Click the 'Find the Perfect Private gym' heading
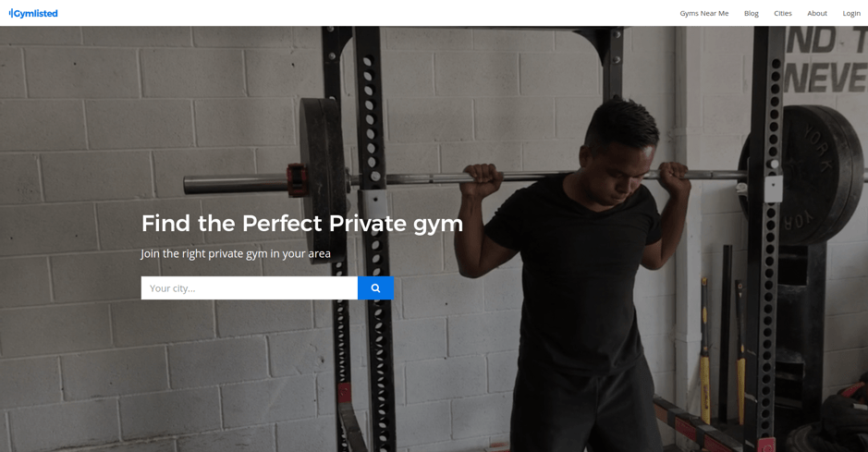 tap(301, 224)
